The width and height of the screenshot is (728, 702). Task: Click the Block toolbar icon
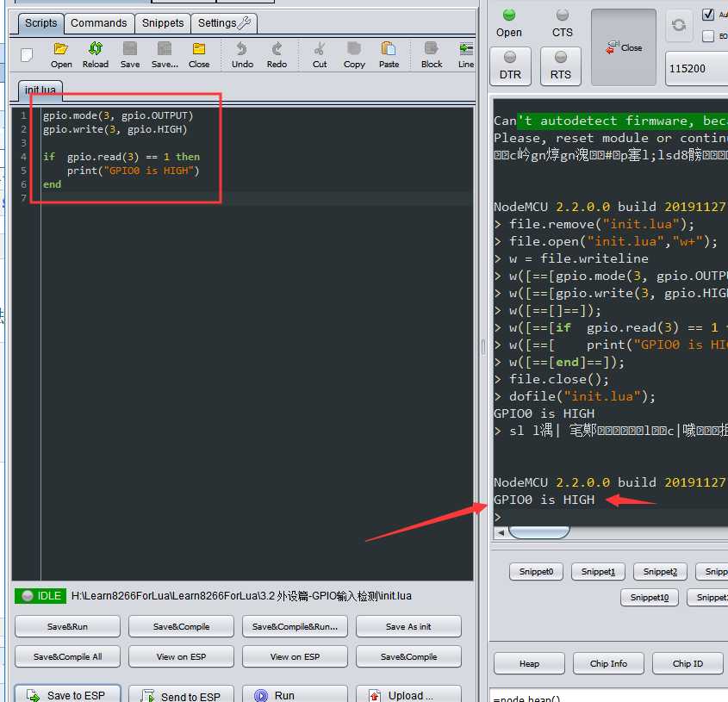pos(432,54)
